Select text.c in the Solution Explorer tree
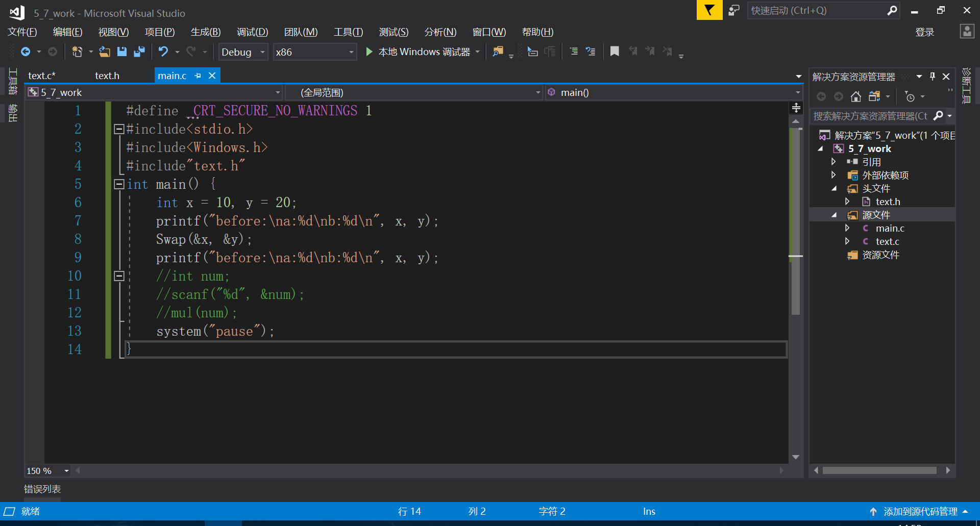980x526 pixels. [888, 241]
